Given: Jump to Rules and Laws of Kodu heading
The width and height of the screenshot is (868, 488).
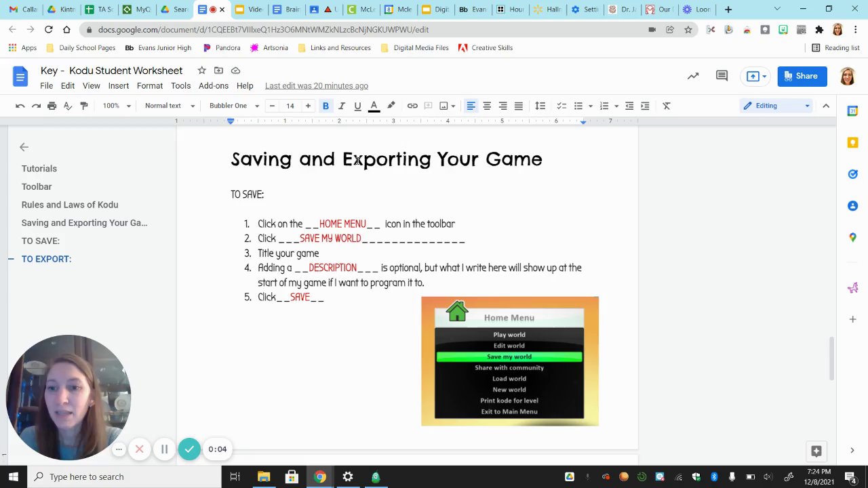Looking at the screenshot, I should point(70,205).
